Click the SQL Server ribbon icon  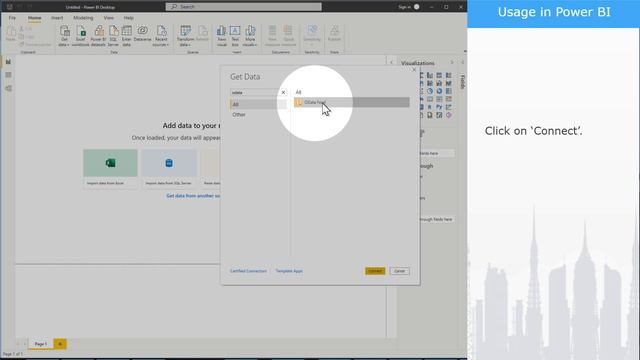[x=113, y=36]
